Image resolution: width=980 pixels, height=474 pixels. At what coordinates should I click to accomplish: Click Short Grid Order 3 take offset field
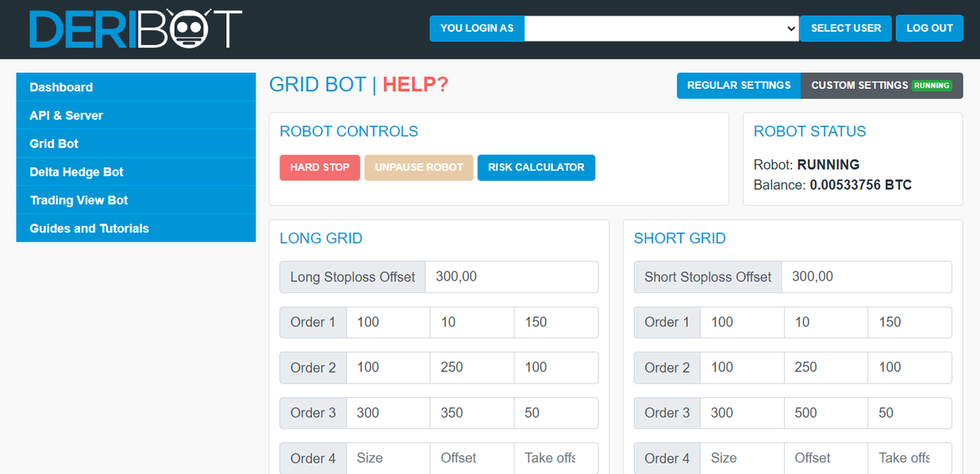[x=910, y=413]
